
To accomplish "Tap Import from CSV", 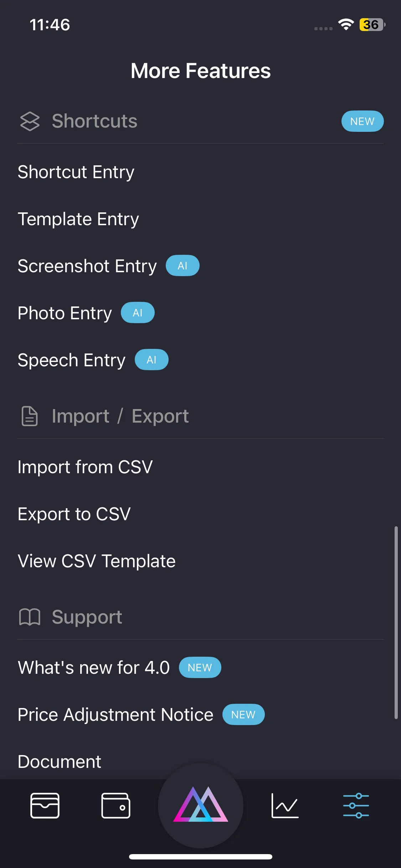I will [85, 467].
